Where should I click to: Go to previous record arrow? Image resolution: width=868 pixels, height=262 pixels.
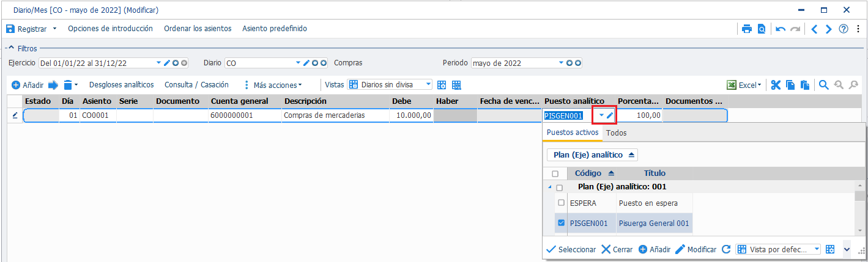click(814, 29)
